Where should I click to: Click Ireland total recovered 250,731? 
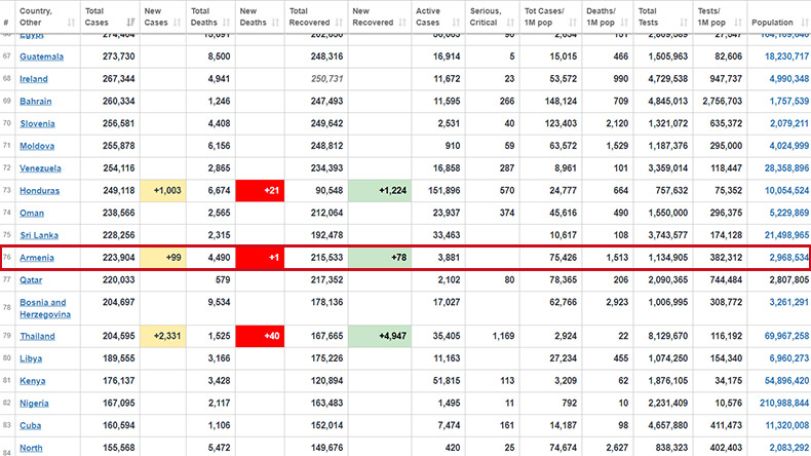327,79
